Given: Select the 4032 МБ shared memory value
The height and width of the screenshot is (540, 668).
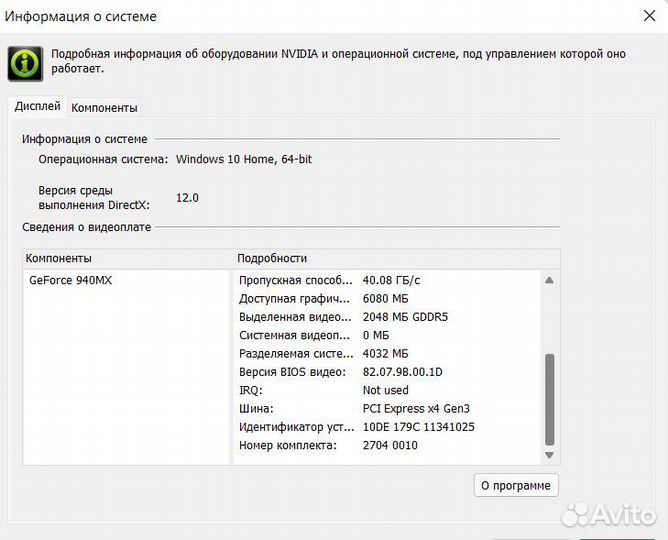Looking at the screenshot, I should (386, 353).
